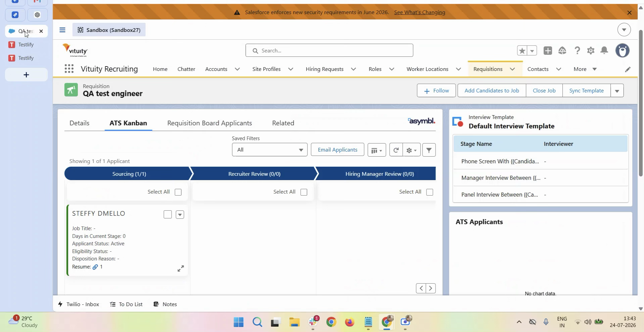644x332 pixels.
Task: Expand the Accounts nav dropdown
Action: (237, 69)
